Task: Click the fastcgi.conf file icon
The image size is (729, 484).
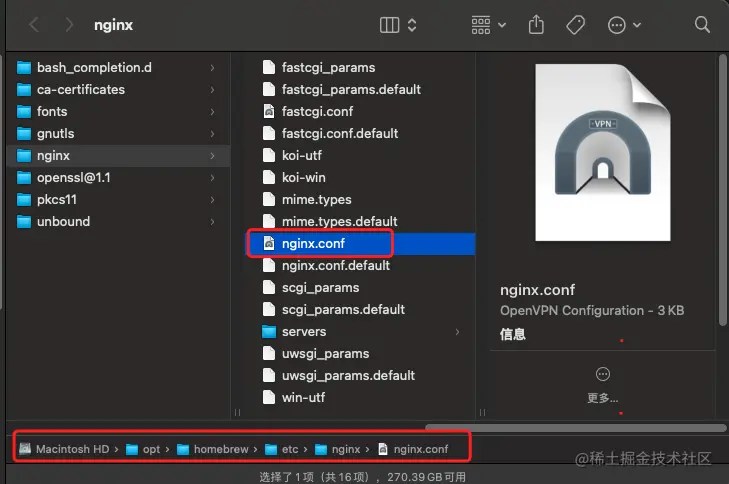Action: tap(269, 112)
